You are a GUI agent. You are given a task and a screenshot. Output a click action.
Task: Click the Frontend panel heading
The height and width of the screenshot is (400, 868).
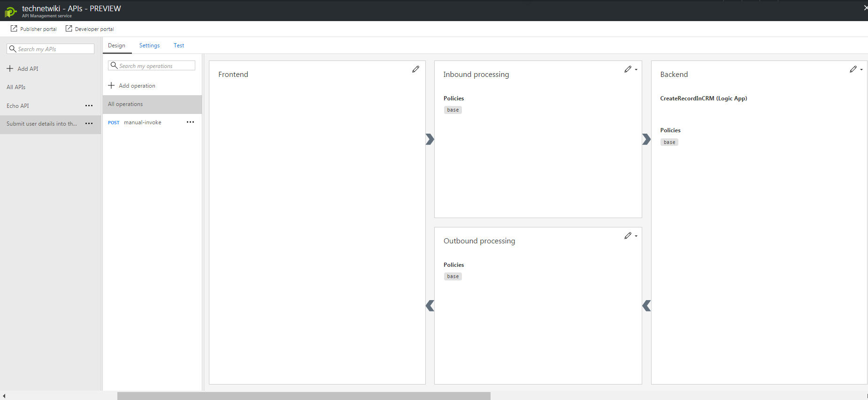pos(233,74)
